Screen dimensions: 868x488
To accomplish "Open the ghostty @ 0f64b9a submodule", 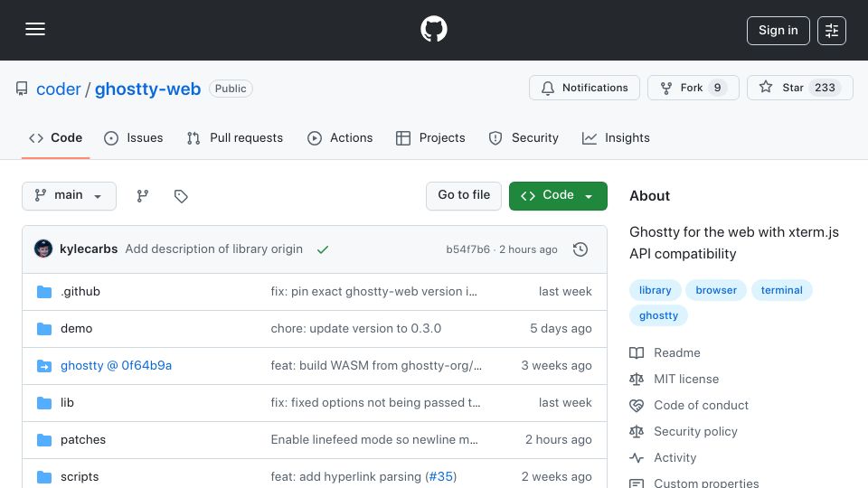I will (117, 366).
